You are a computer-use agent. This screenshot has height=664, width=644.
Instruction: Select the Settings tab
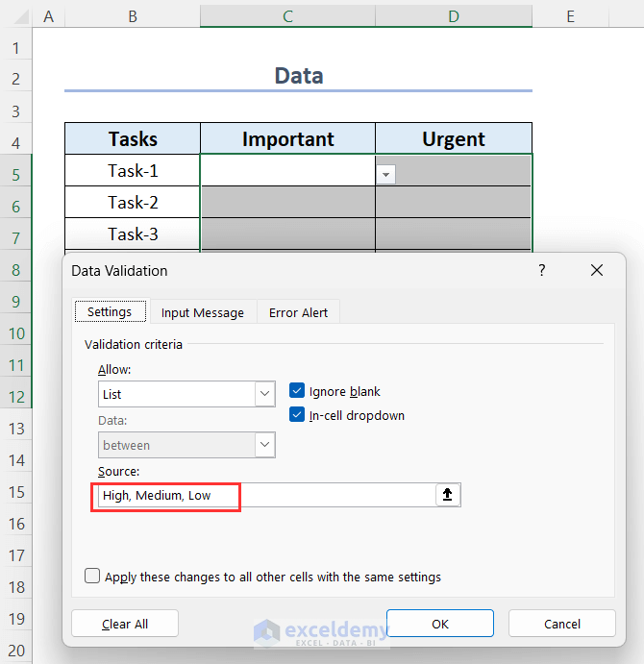coord(110,311)
